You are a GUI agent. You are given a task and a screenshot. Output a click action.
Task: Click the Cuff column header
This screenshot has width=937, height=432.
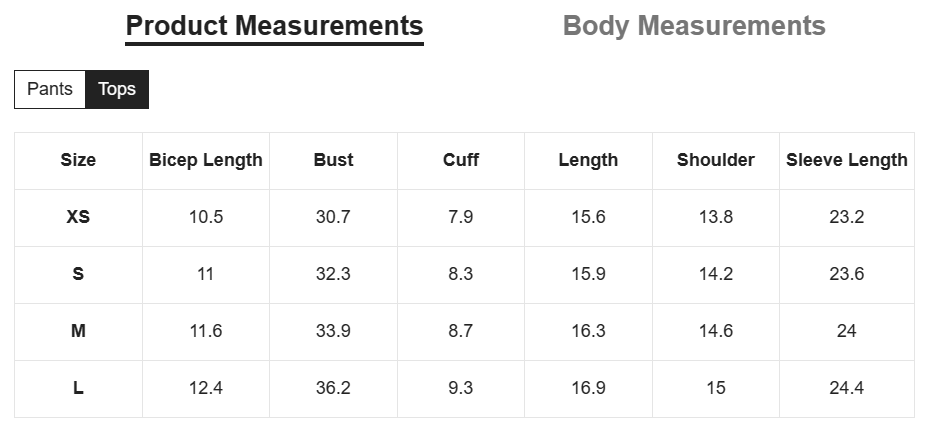(461, 160)
